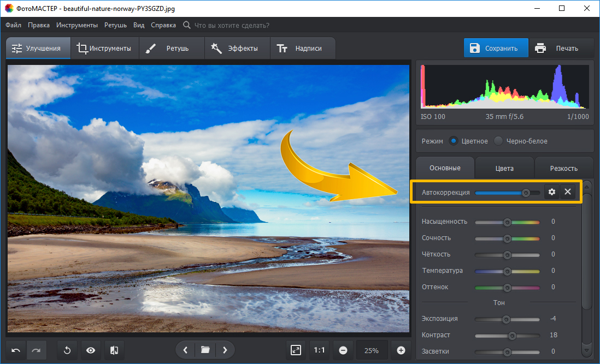The height and width of the screenshot is (364, 600).
Task: Adjust the Температура slider
Action: 508,271
